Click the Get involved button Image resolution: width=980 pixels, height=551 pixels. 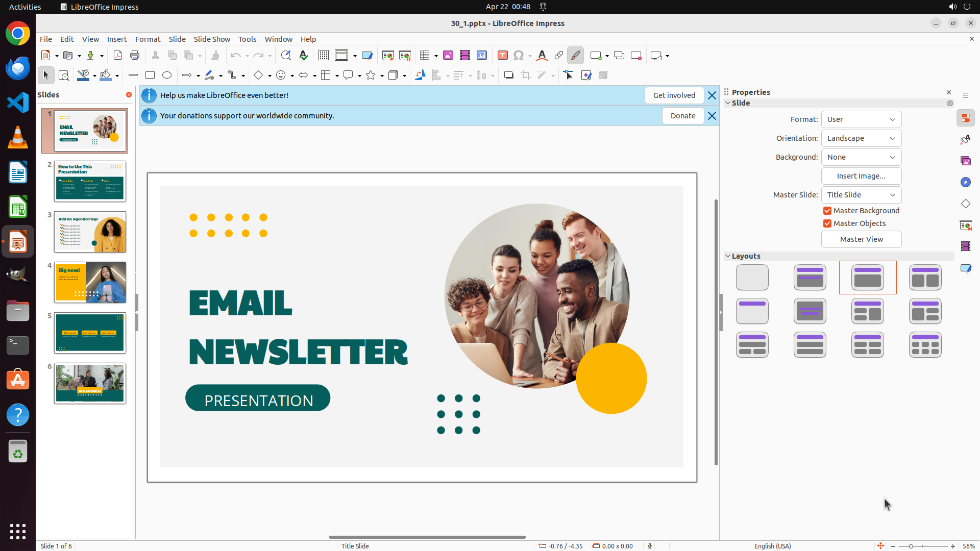(674, 95)
